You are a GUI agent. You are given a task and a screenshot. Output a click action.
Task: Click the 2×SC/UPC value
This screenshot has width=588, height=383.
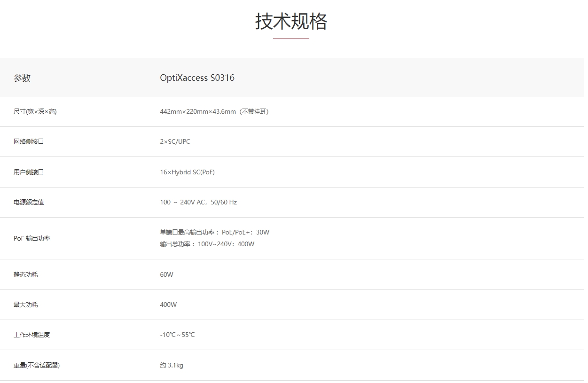pyautogui.click(x=175, y=141)
